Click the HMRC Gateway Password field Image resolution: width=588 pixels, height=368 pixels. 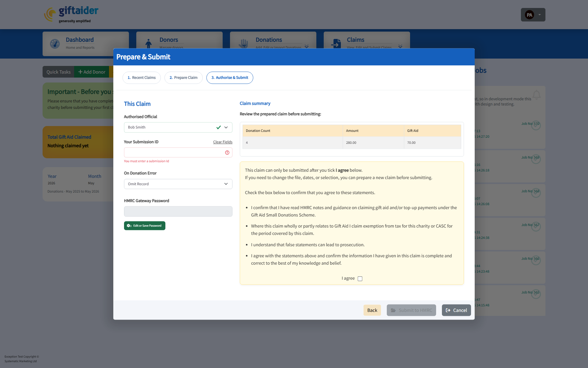[x=178, y=211]
